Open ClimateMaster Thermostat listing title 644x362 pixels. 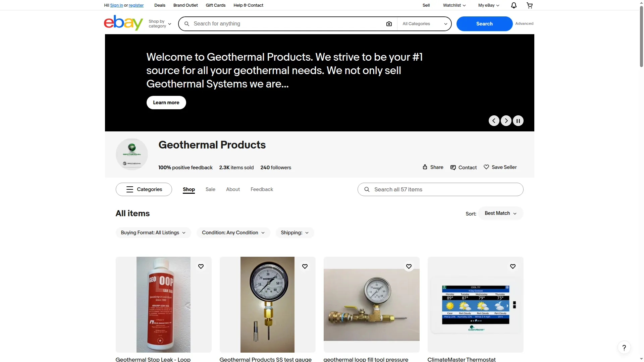click(x=462, y=359)
